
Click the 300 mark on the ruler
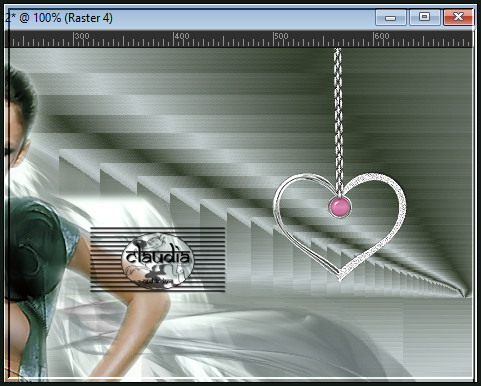[82, 36]
